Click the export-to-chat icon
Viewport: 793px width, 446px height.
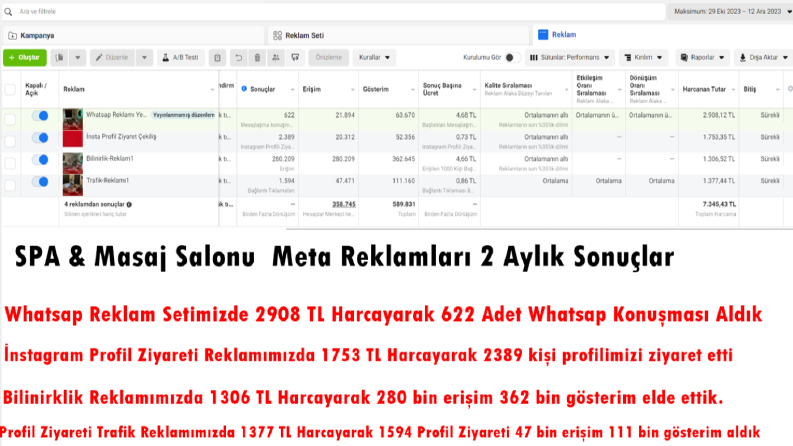(x=295, y=58)
